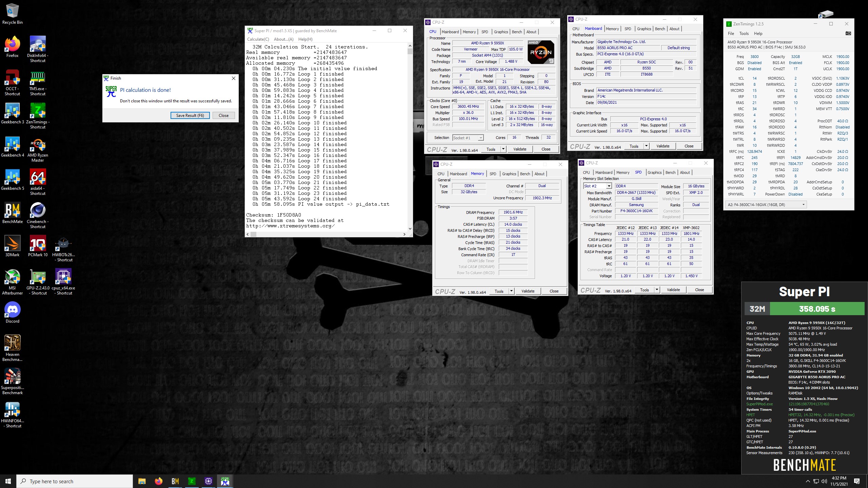Open Geekbench 4 desktop icon
The image size is (868, 488).
coord(13,146)
